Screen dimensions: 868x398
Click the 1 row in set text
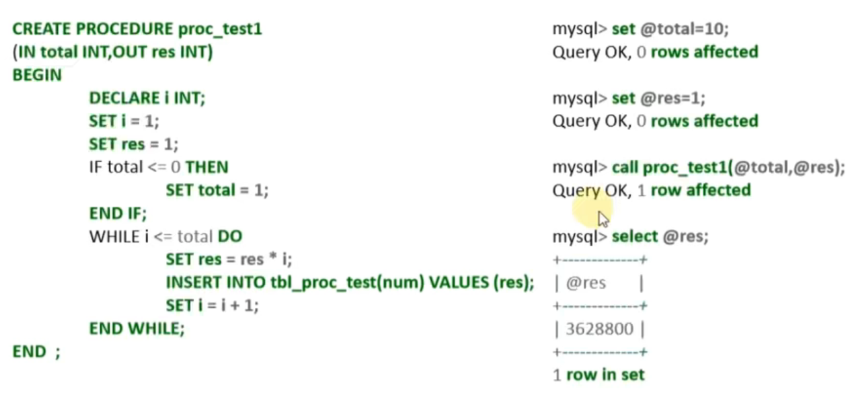(598, 375)
